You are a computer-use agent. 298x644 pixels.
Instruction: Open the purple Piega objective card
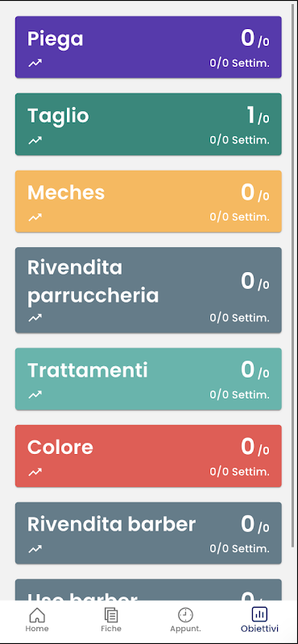pyautogui.click(x=148, y=47)
